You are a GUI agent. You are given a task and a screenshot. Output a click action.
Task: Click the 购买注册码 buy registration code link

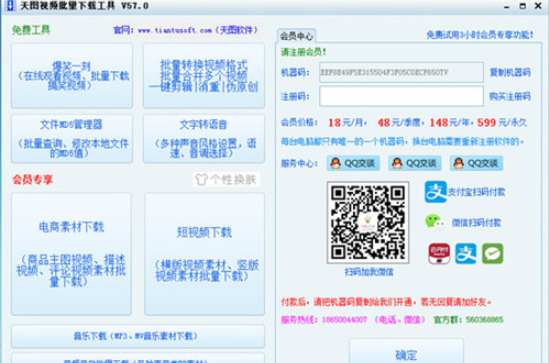pos(510,96)
